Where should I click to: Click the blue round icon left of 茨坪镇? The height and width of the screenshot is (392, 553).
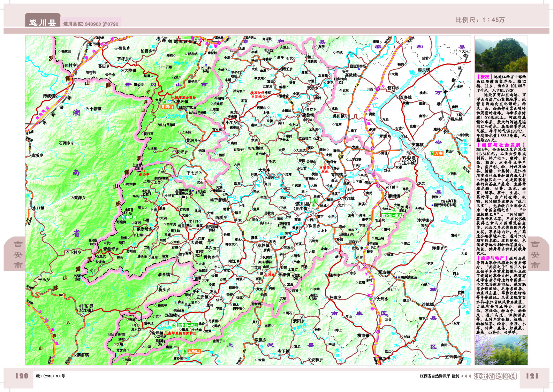[171, 101]
